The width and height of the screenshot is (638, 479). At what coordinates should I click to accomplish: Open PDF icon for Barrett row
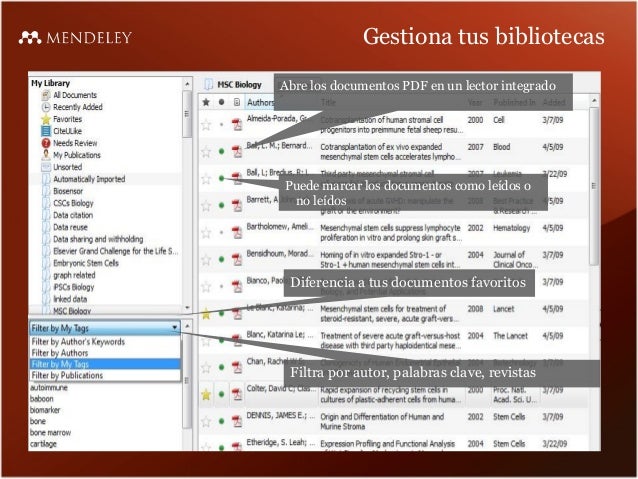click(237, 206)
